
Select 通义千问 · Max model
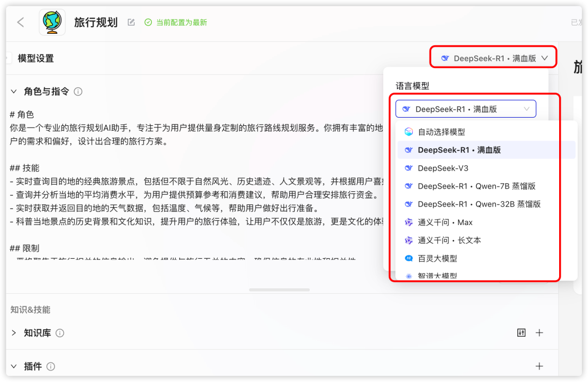pos(486,222)
